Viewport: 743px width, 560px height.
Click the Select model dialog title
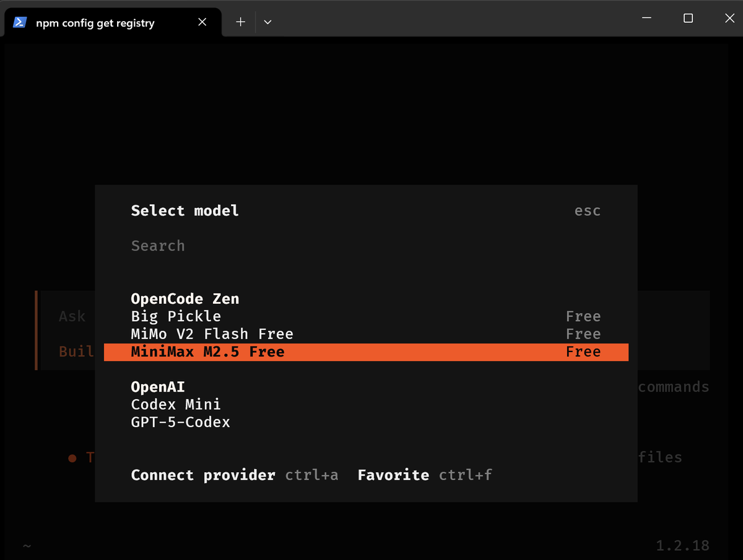(185, 211)
